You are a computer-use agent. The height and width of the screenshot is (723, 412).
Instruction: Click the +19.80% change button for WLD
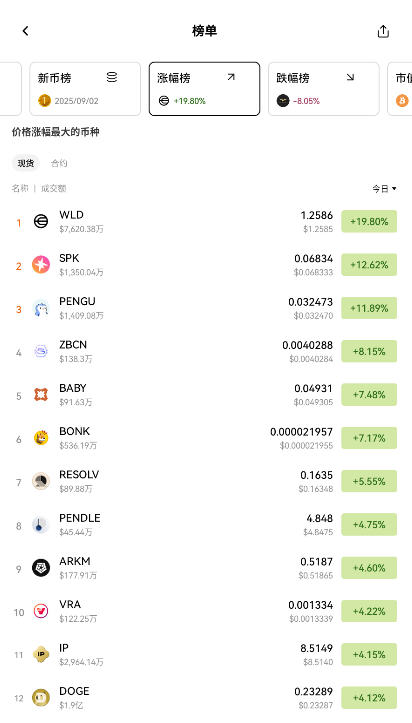[369, 221]
